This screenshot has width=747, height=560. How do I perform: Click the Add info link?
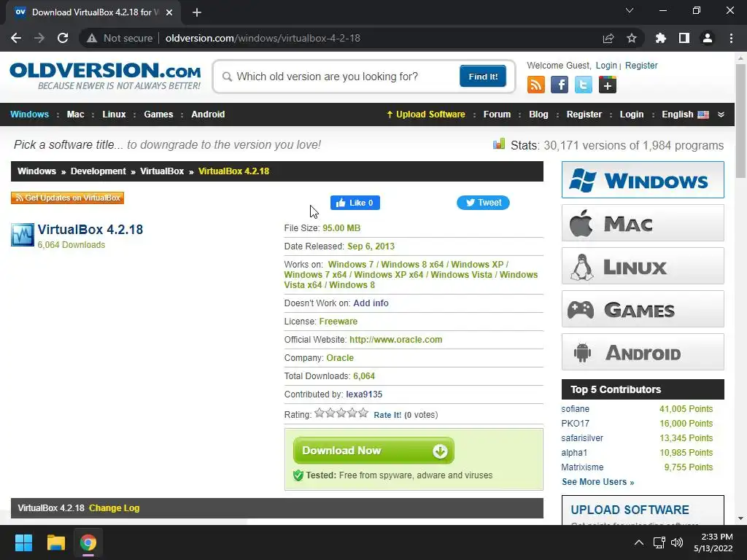coord(371,303)
